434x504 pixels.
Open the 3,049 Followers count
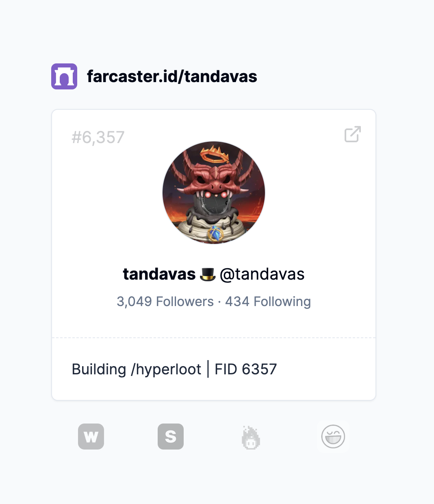165,302
